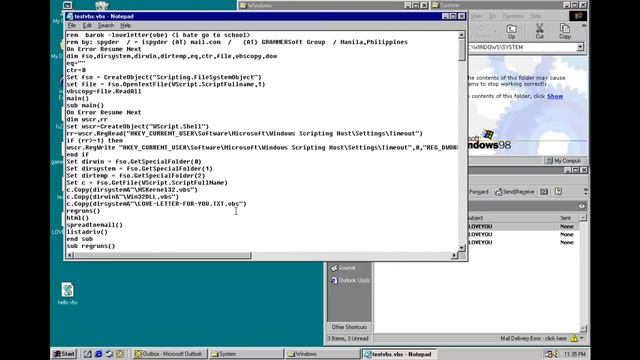The image size is (640, 360).
Task: Open Notepad Help menu
Action: [126, 25]
